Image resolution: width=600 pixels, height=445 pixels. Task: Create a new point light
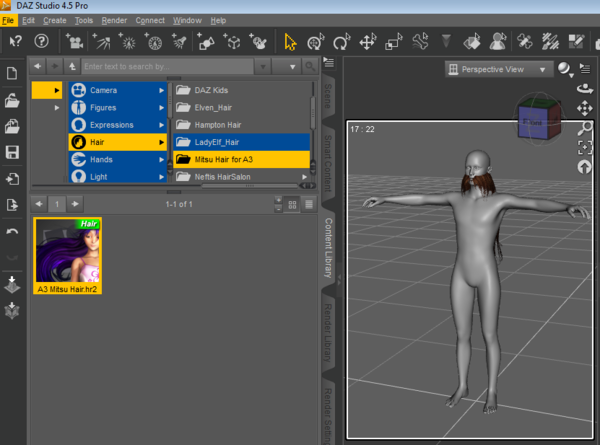coord(127,41)
